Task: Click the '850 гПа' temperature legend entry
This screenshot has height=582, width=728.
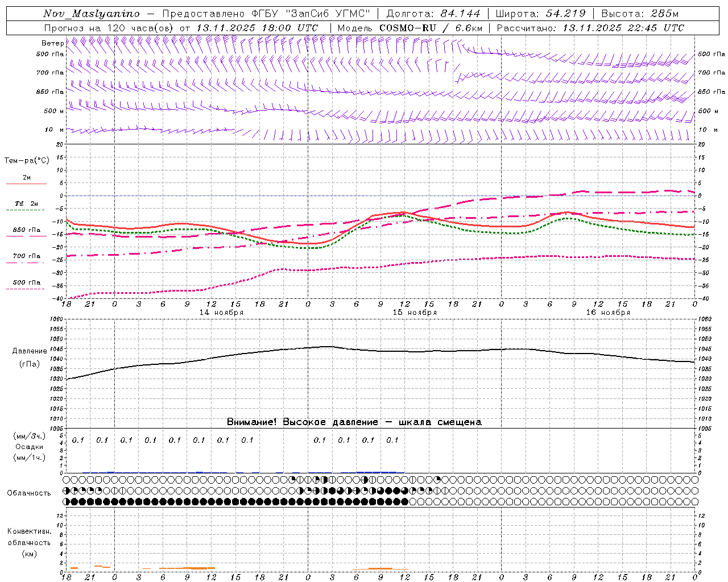Action: point(26,230)
